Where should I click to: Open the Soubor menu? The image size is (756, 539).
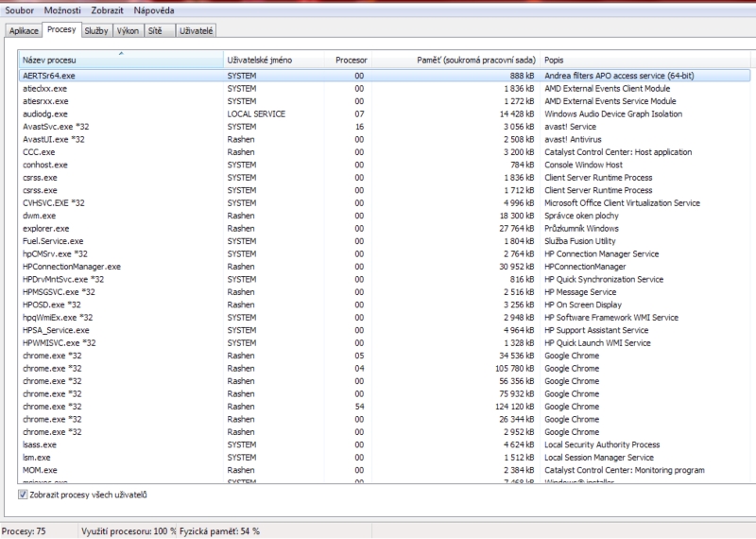21,10
